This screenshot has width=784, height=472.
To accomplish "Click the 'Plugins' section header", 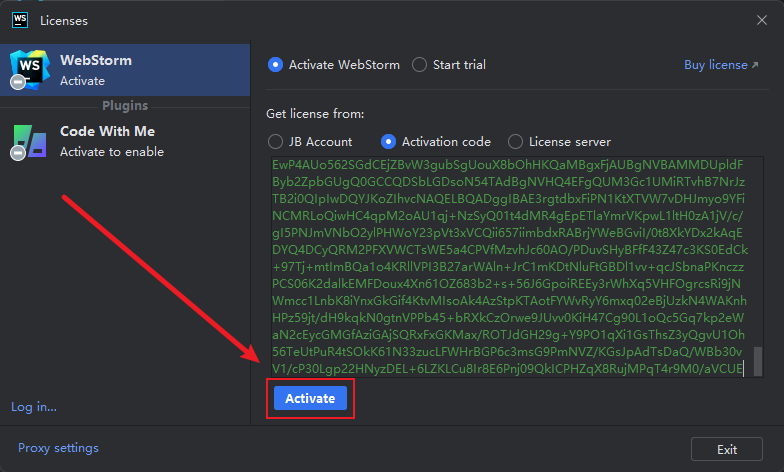I will [x=125, y=106].
